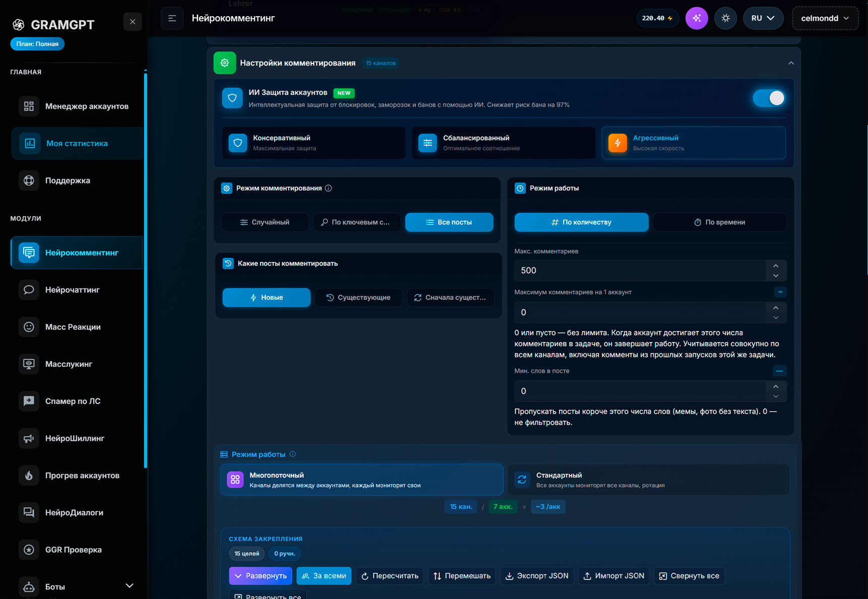Click the Многопоточный purple grid icon
868x599 pixels.
[235, 480]
